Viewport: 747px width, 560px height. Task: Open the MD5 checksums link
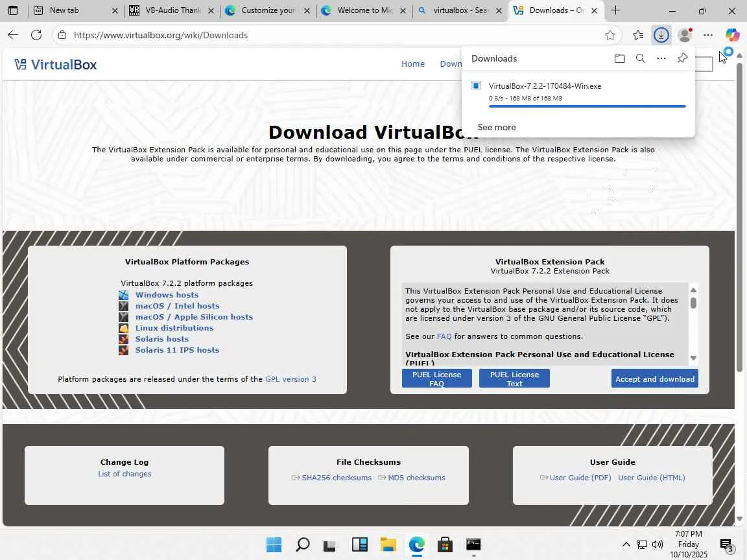click(416, 478)
